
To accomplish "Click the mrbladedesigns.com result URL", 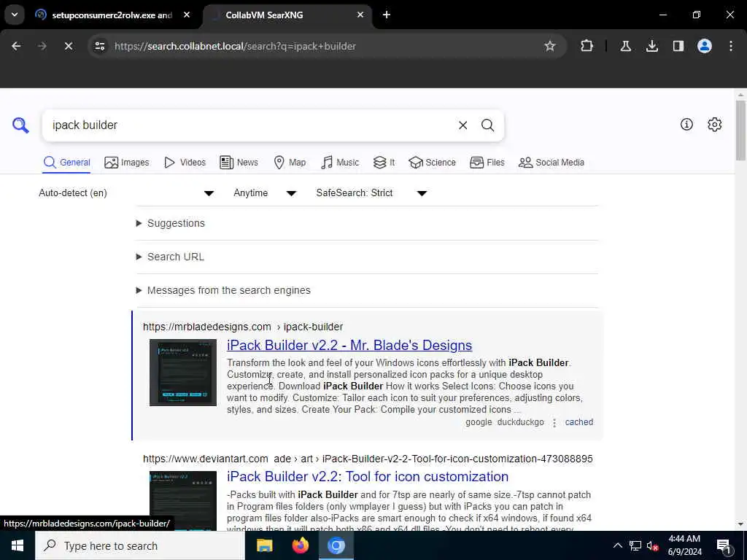I will point(243,327).
